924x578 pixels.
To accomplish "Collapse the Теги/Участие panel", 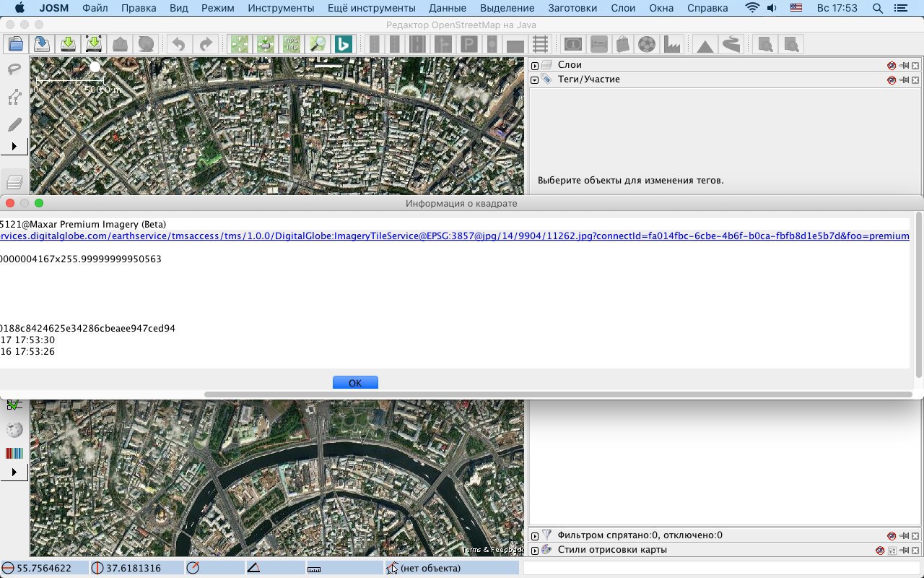I will [x=535, y=80].
